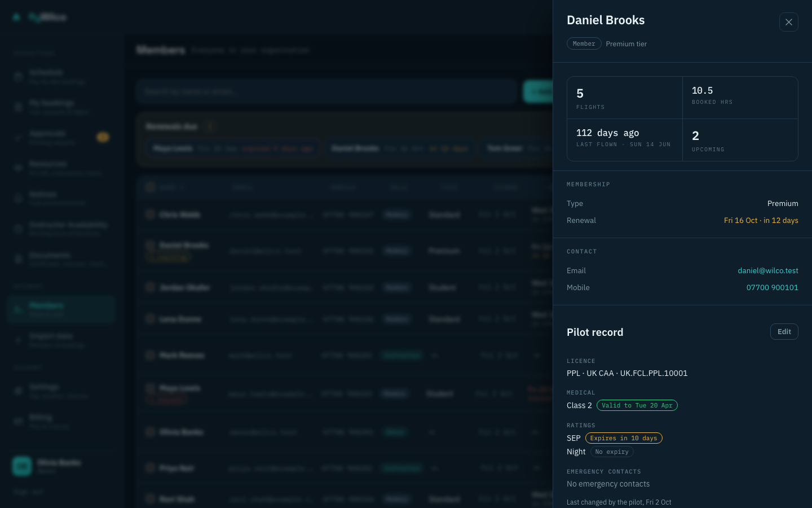Click No emergency contacts text
The image size is (812, 508).
tap(608, 484)
